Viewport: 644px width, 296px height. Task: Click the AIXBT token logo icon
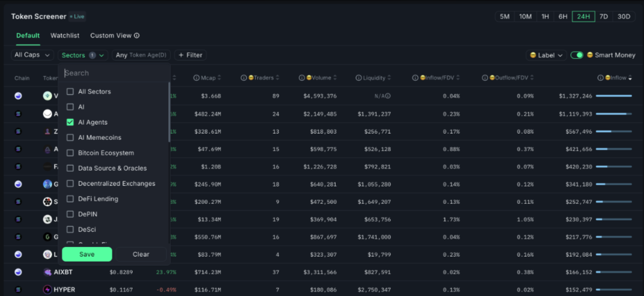coord(48,272)
